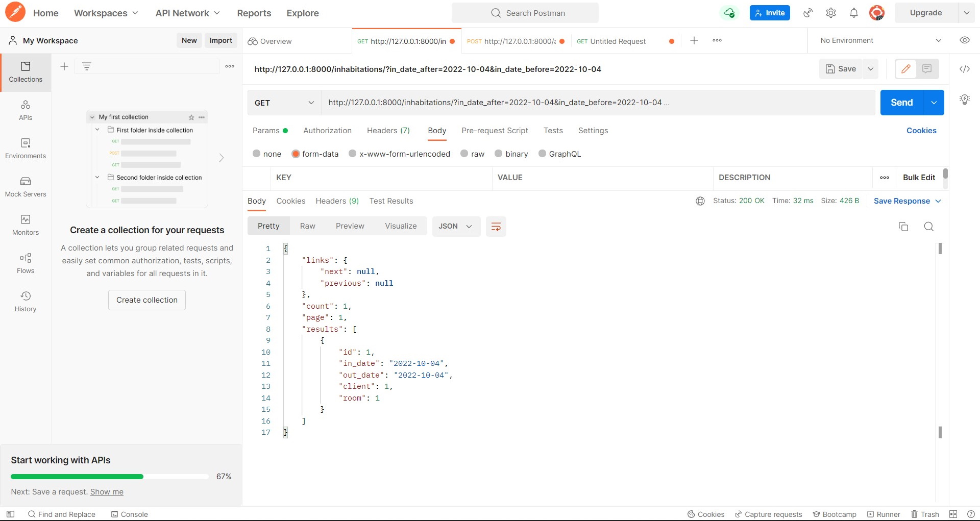Copy the JSON response body
980x521 pixels.
[903, 226]
